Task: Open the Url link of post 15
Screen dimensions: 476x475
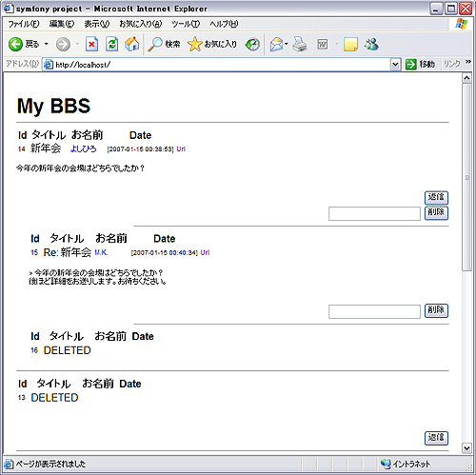Action: pos(205,252)
